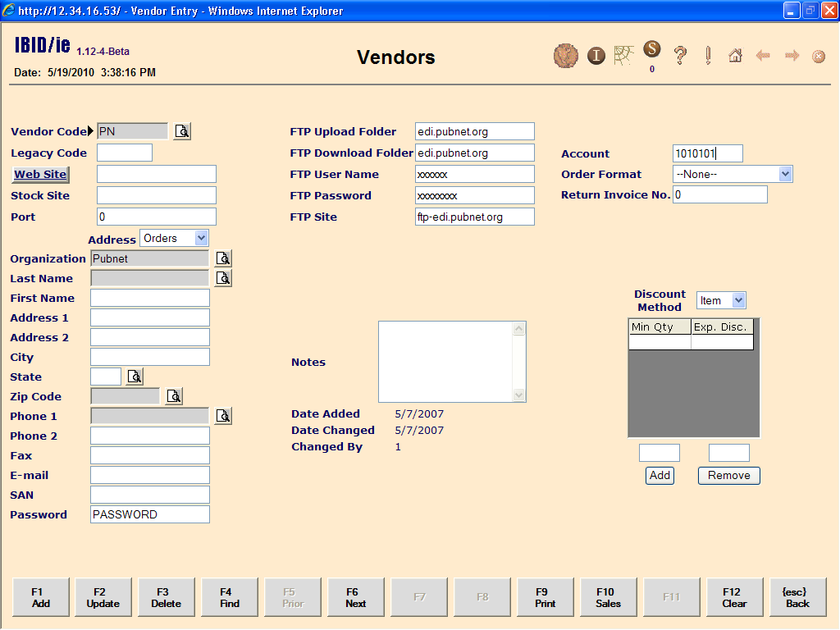840x630 pixels.
Task: Open help with the question mark icon
Action: pyautogui.click(x=680, y=56)
